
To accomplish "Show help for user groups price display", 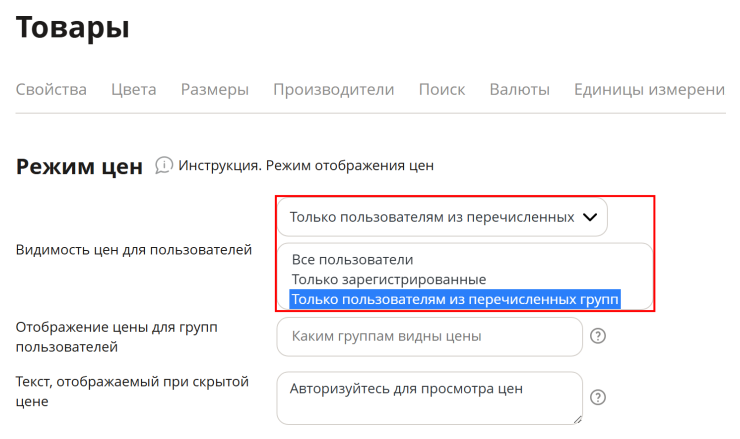I will tap(598, 336).
